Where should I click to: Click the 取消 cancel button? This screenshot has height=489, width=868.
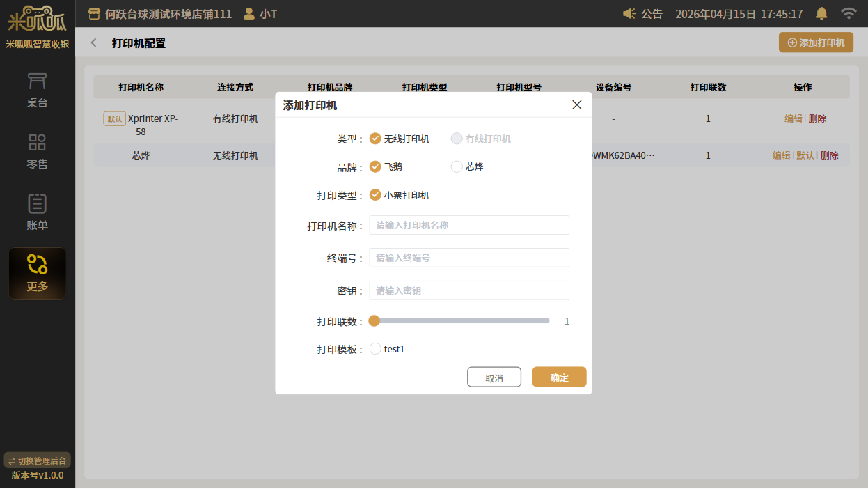(x=494, y=377)
